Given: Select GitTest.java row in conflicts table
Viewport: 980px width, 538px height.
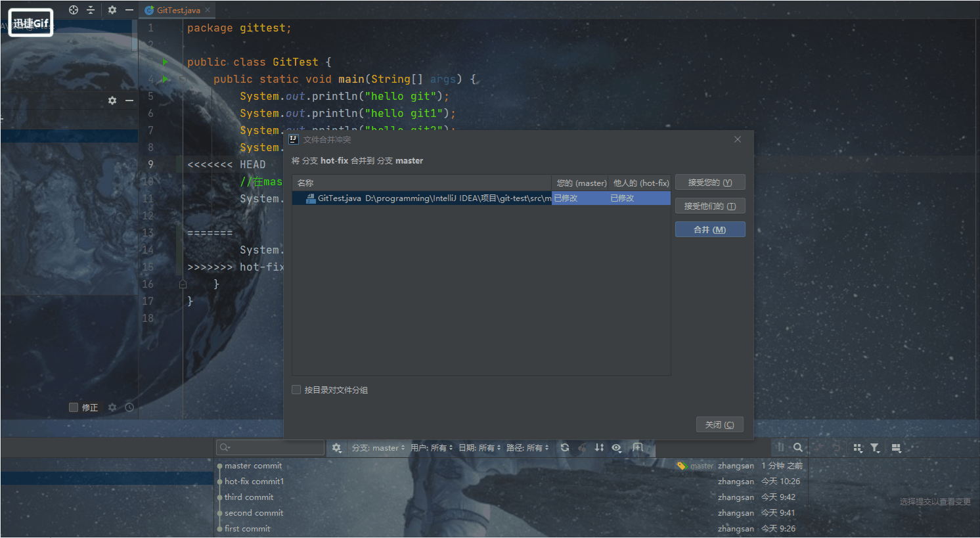Looking at the screenshot, I should click(481, 198).
